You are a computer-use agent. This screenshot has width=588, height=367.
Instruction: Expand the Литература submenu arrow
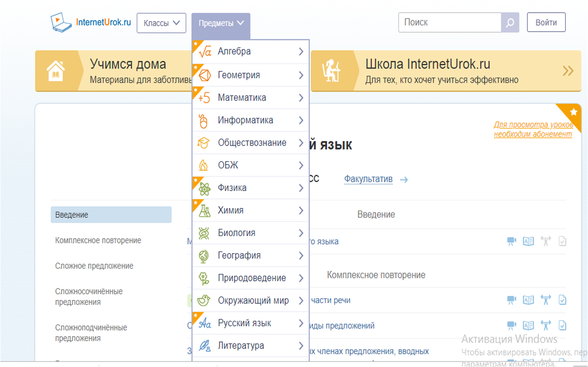pos(301,346)
